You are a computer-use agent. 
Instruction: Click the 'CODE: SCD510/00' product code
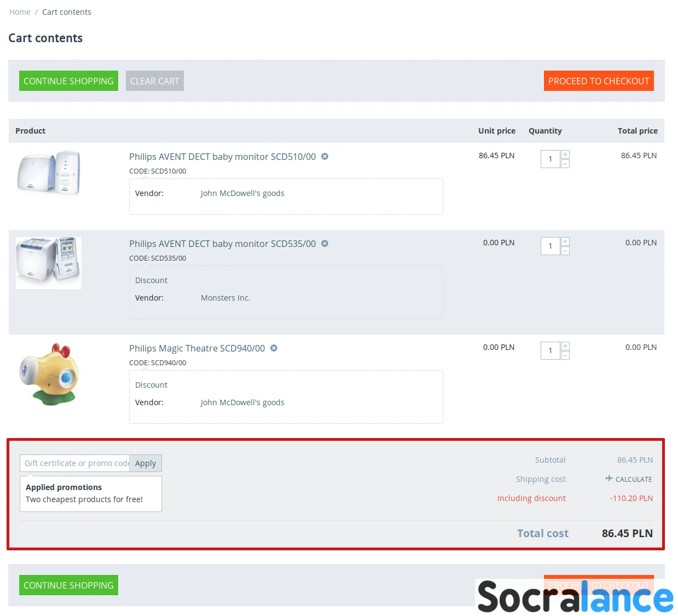click(158, 171)
